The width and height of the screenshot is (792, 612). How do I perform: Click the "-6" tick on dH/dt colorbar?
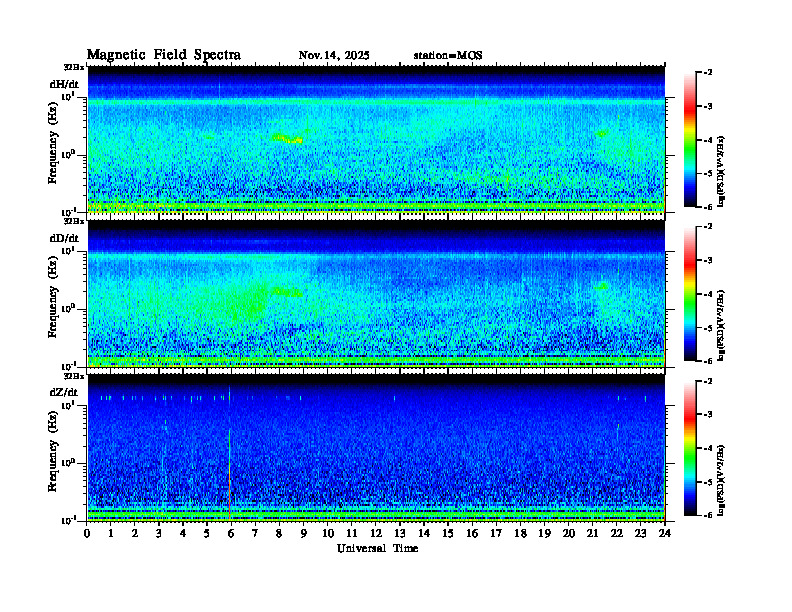708,207
